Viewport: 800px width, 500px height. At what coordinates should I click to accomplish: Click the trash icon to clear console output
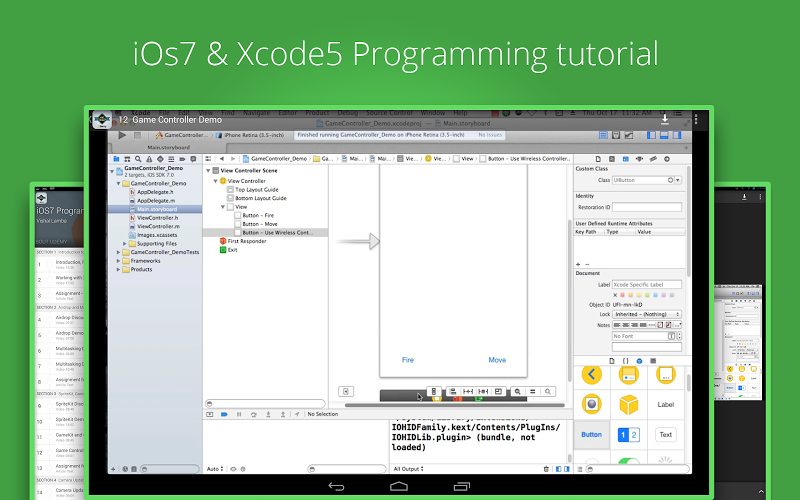point(545,468)
